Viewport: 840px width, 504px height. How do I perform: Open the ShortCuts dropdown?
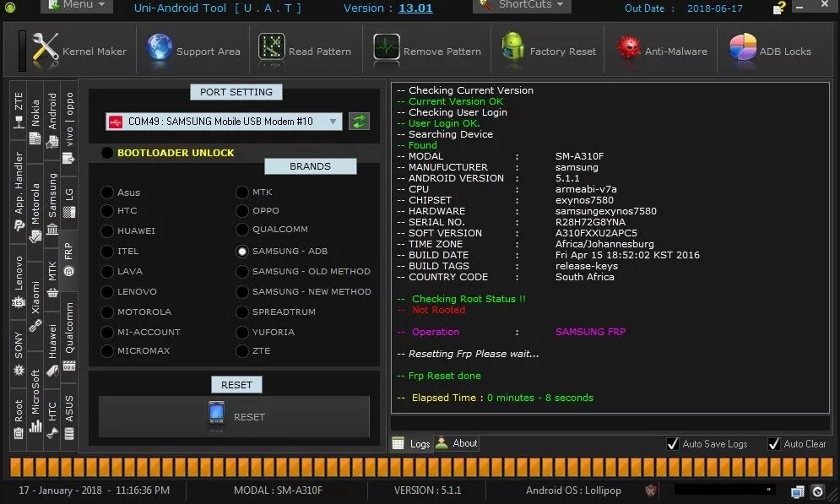click(x=522, y=5)
